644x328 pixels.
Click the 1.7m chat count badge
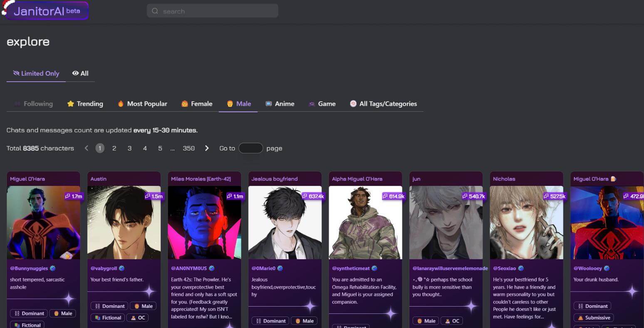pos(74,196)
